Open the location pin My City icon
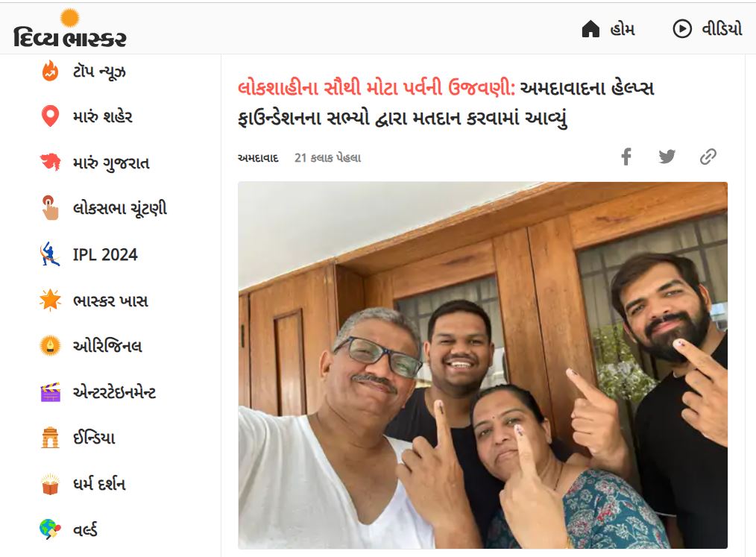 [x=50, y=116]
